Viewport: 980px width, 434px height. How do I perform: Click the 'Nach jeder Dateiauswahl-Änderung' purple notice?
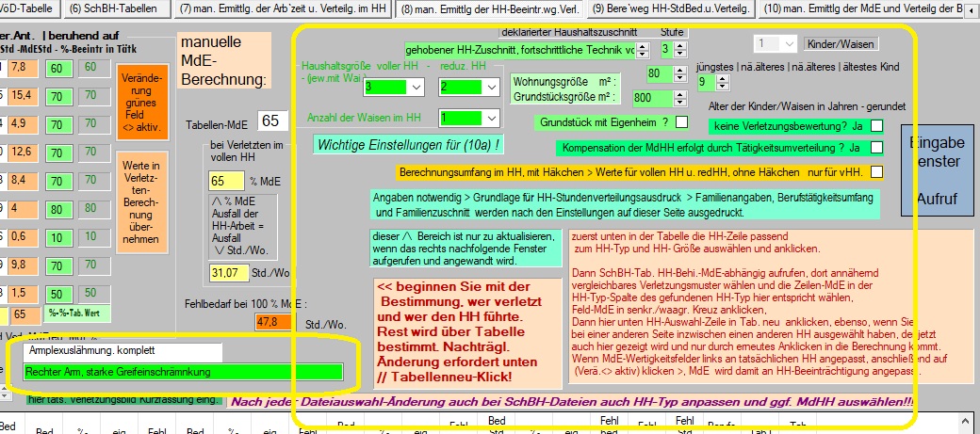(x=573, y=402)
